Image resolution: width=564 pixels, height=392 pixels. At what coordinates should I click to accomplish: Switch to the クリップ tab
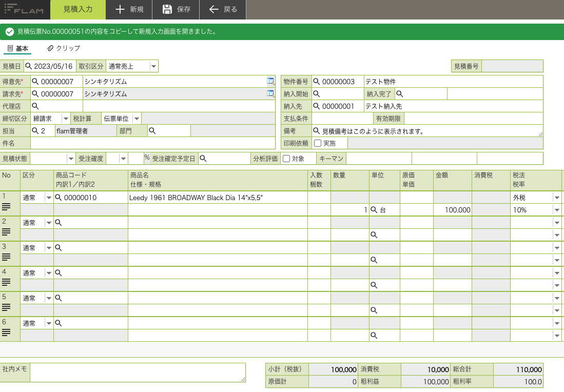click(x=63, y=48)
